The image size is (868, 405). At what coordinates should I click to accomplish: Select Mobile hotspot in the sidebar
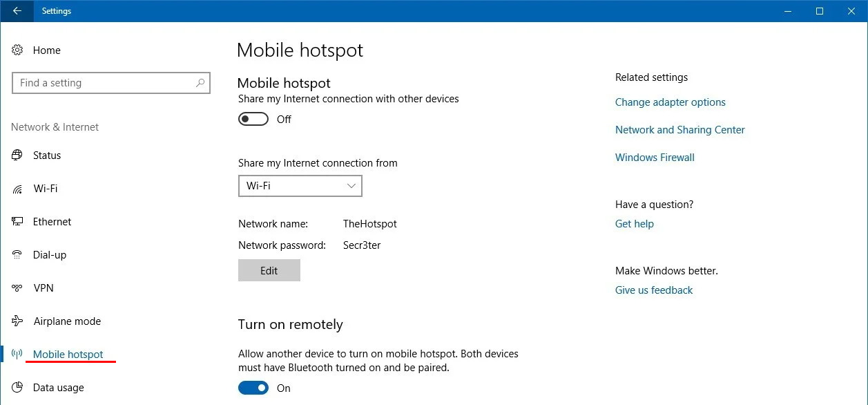pos(68,355)
